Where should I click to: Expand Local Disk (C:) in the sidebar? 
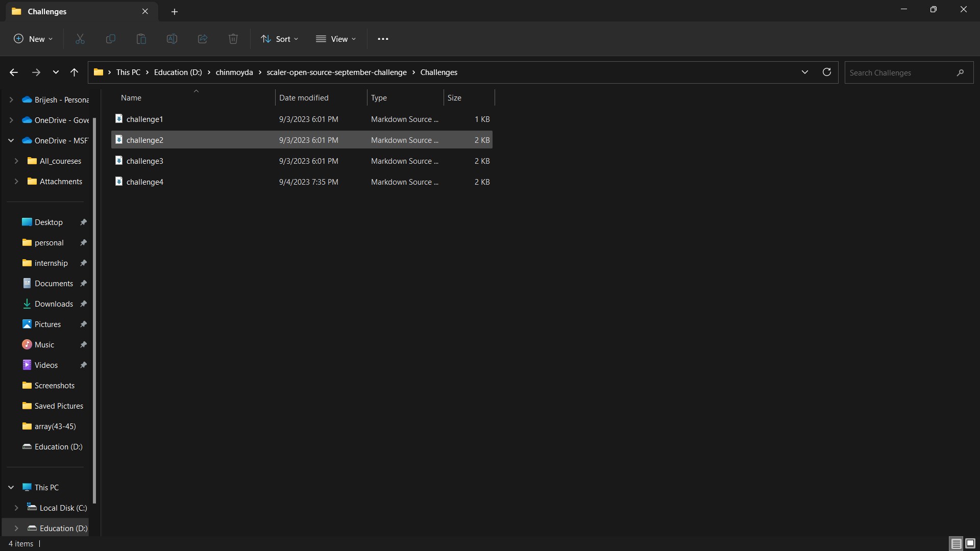point(16,508)
